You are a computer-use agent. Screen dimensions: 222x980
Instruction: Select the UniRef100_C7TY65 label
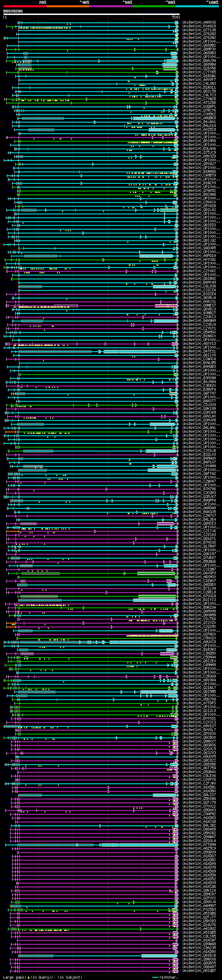199,72
